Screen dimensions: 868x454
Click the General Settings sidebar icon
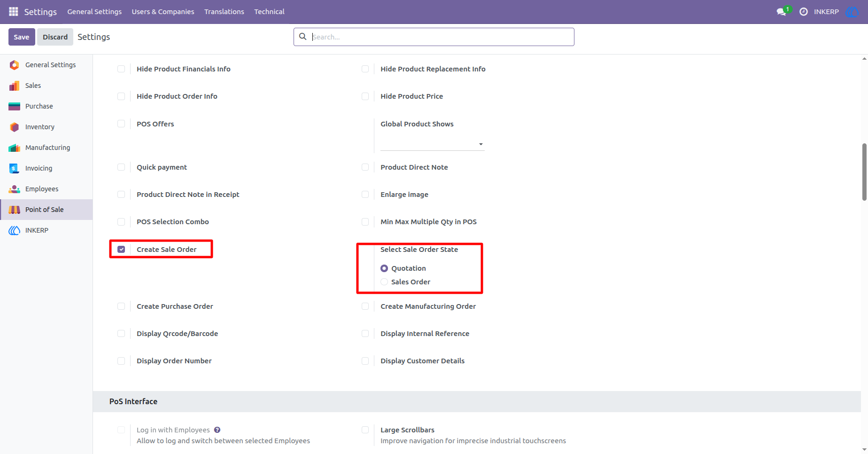coord(15,65)
